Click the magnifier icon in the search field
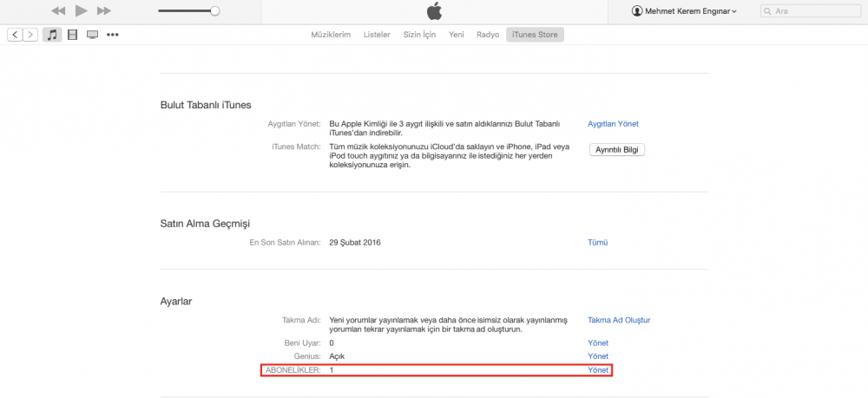868x398 pixels. point(767,11)
